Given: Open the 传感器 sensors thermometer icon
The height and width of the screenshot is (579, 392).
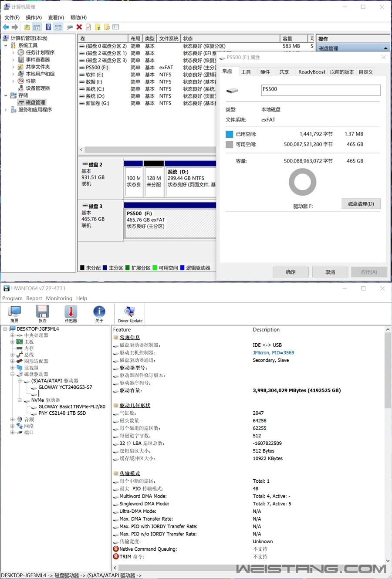Looking at the screenshot, I should pyautogui.click(x=71, y=314).
